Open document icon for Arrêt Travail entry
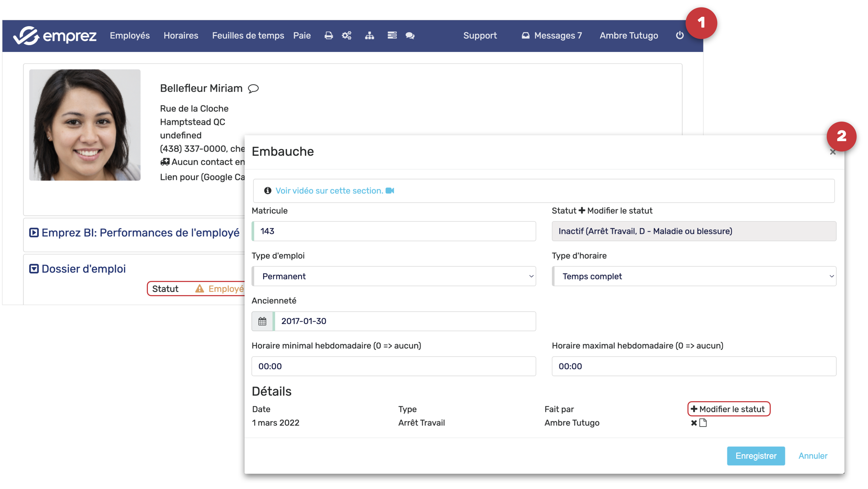Image resolution: width=868 pixels, height=489 pixels. coord(703,423)
